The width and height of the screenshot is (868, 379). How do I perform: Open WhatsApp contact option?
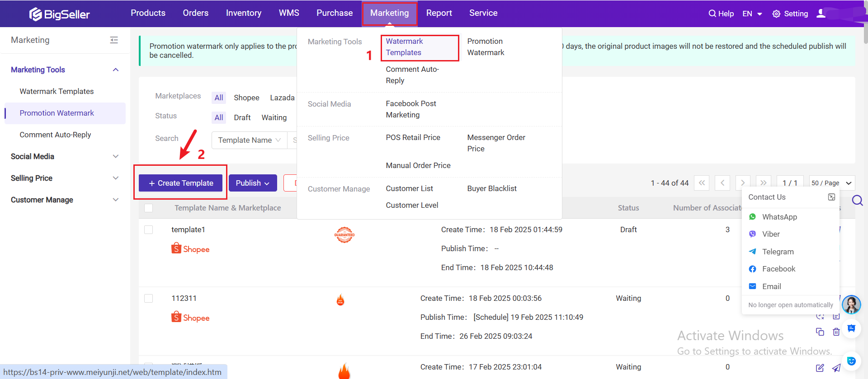[779, 217]
